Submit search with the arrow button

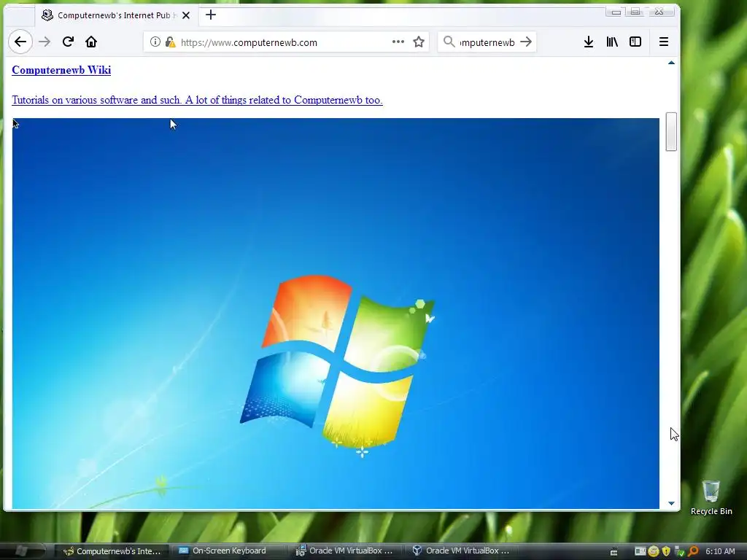[x=526, y=42]
